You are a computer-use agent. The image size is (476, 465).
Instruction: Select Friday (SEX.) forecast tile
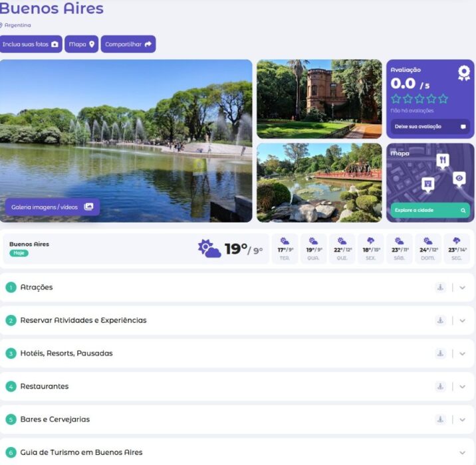click(x=371, y=249)
